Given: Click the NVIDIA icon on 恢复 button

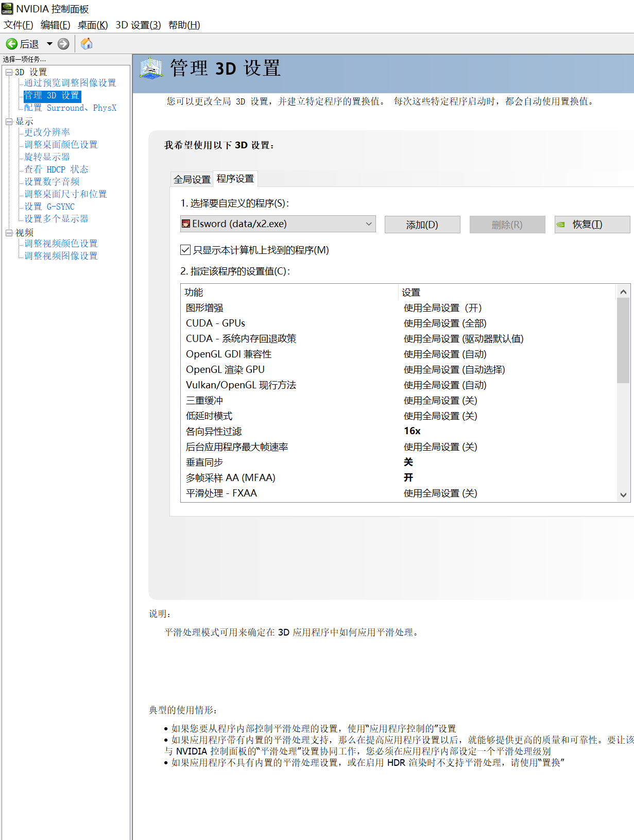Looking at the screenshot, I should pyautogui.click(x=561, y=225).
